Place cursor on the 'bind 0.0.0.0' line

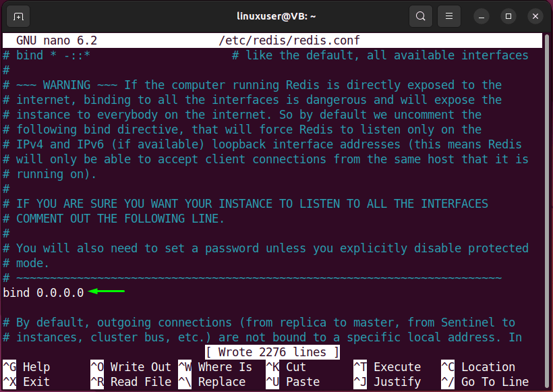click(x=43, y=293)
